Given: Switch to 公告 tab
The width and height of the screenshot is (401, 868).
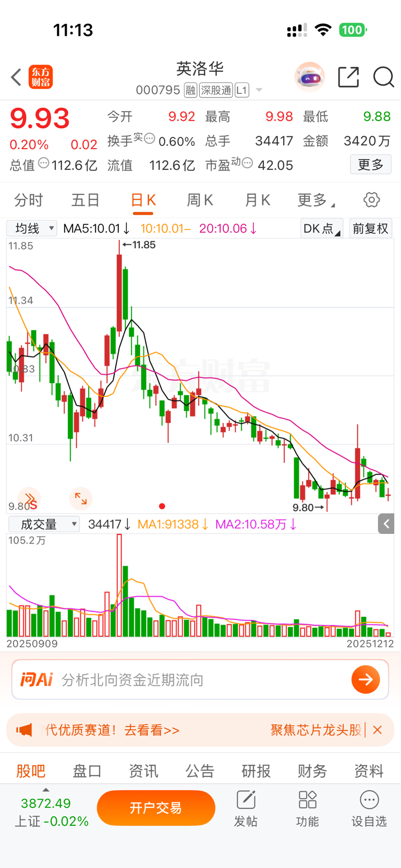Looking at the screenshot, I should 200,771.
